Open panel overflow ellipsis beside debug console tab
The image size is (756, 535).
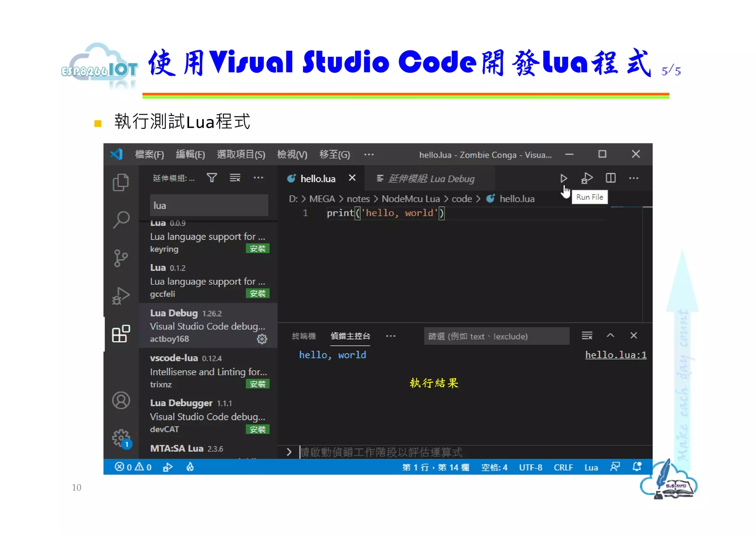point(391,336)
